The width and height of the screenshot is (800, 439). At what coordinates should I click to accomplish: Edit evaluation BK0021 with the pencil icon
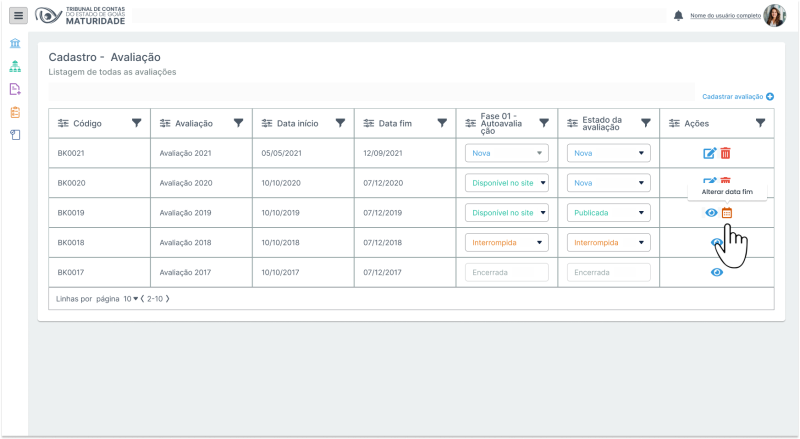coord(710,153)
